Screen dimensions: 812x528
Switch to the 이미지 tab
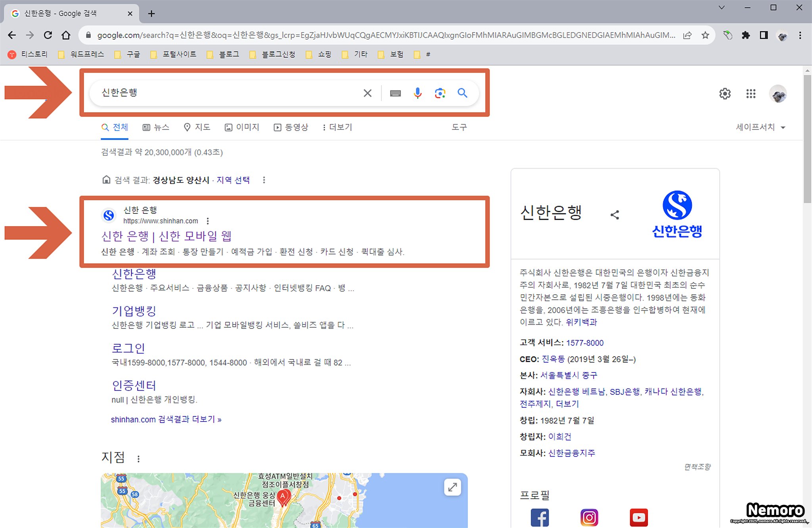[x=242, y=127]
